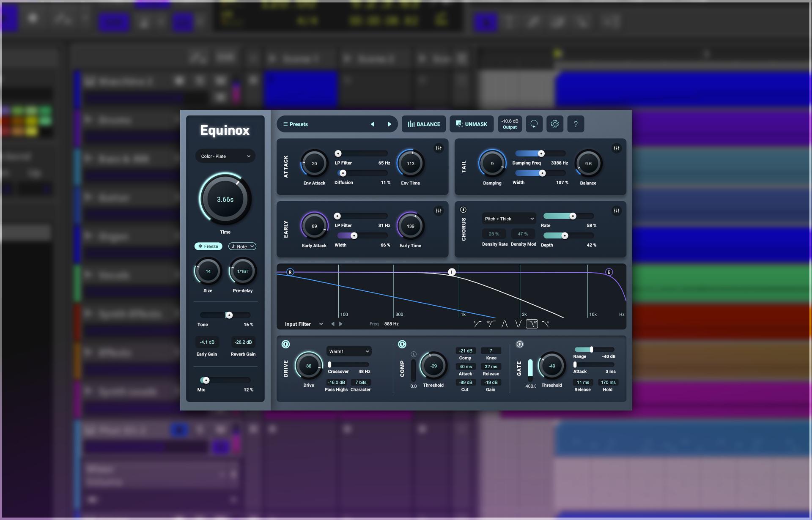
Task: Open the Presets menu
Action: click(298, 124)
